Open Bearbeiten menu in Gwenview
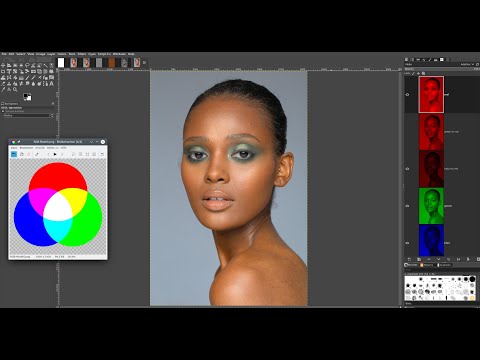Image resolution: width=480 pixels, height=360 pixels. 26,147
